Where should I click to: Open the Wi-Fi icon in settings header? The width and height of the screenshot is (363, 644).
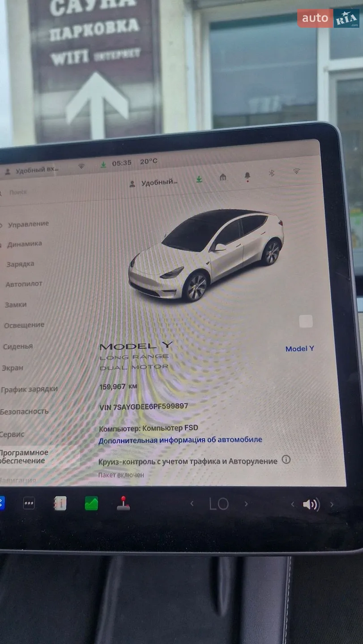tap(296, 171)
